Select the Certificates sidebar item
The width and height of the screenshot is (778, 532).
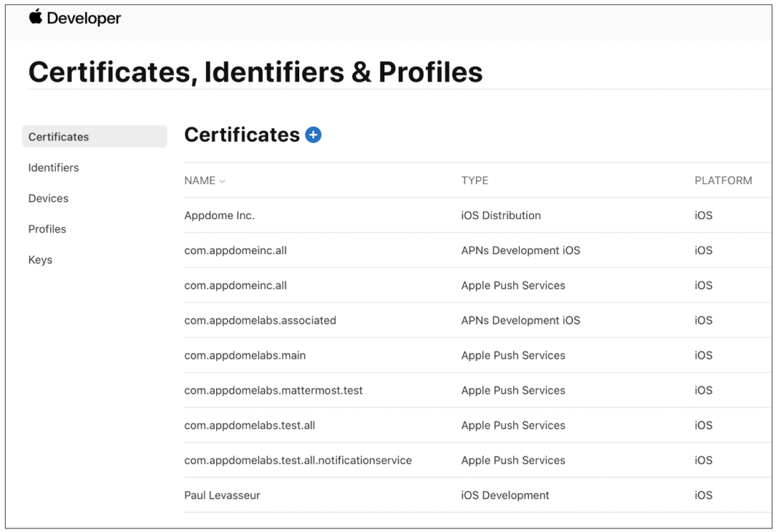(x=58, y=137)
